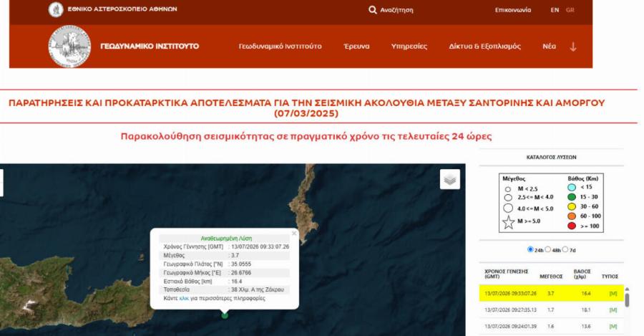The height and width of the screenshot is (336, 644).
Task: Click the 'κλικ' link in the popup
Action: (x=184, y=298)
